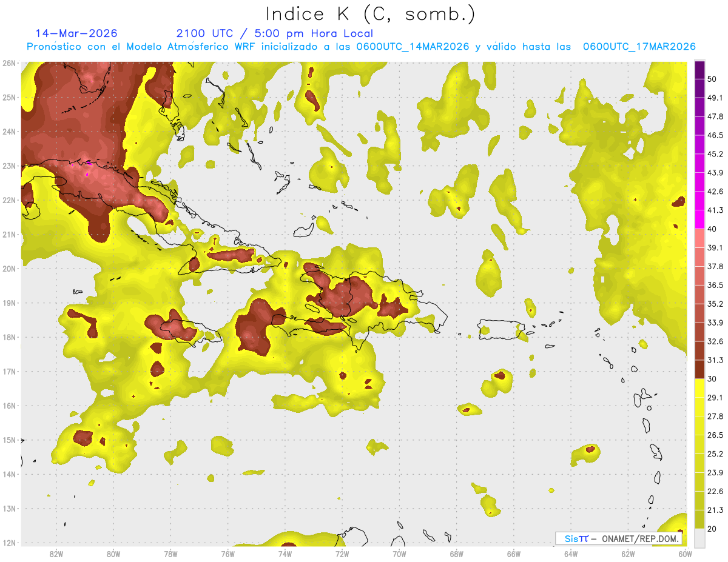Click the latitude label '16N'
The width and height of the screenshot is (728, 562).
(9, 406)
